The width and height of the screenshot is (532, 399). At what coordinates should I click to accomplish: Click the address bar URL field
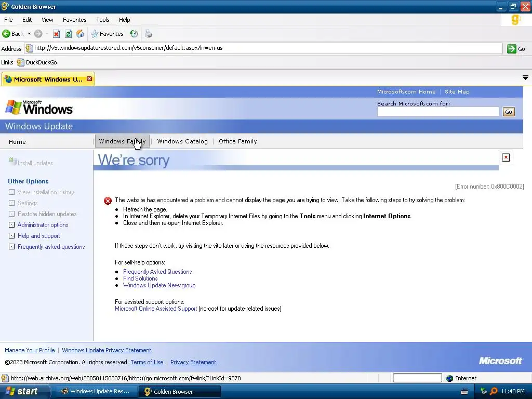tap(263, 48)
